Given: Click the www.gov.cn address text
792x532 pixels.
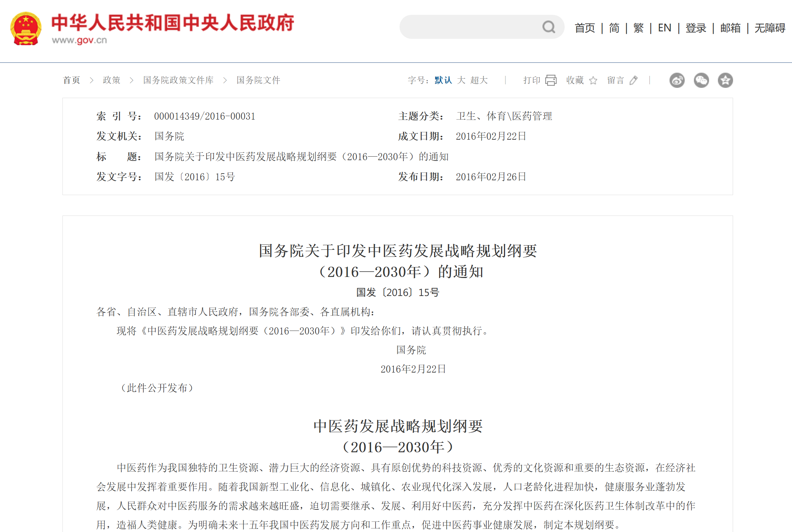Looking at the screenshot, I should pos(79,40).
